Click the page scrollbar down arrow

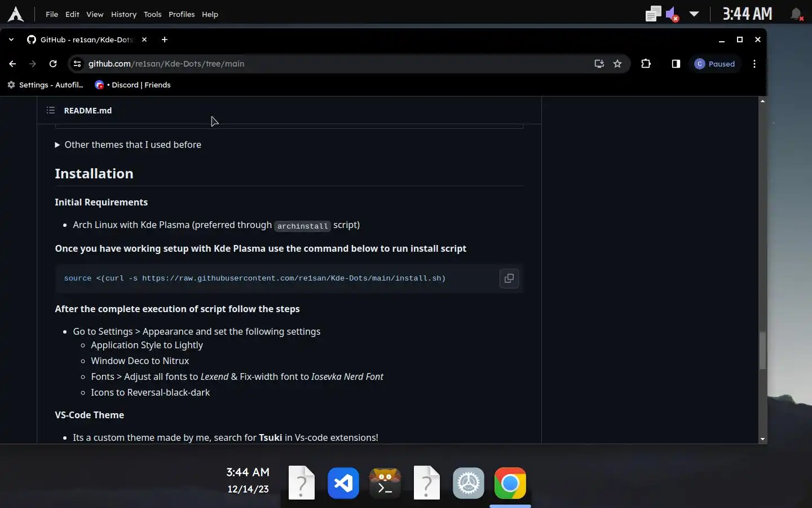762,439
